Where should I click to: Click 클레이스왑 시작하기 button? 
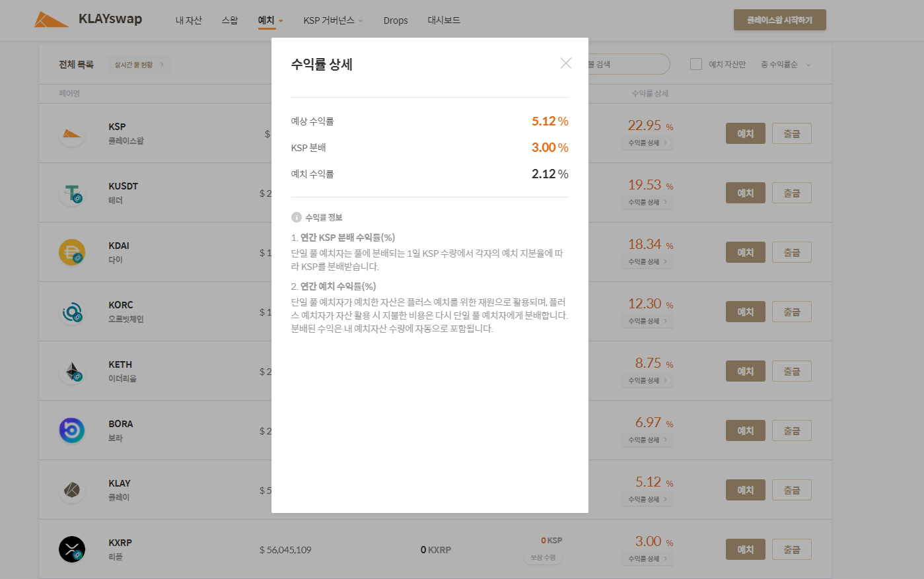coord(780,20)
